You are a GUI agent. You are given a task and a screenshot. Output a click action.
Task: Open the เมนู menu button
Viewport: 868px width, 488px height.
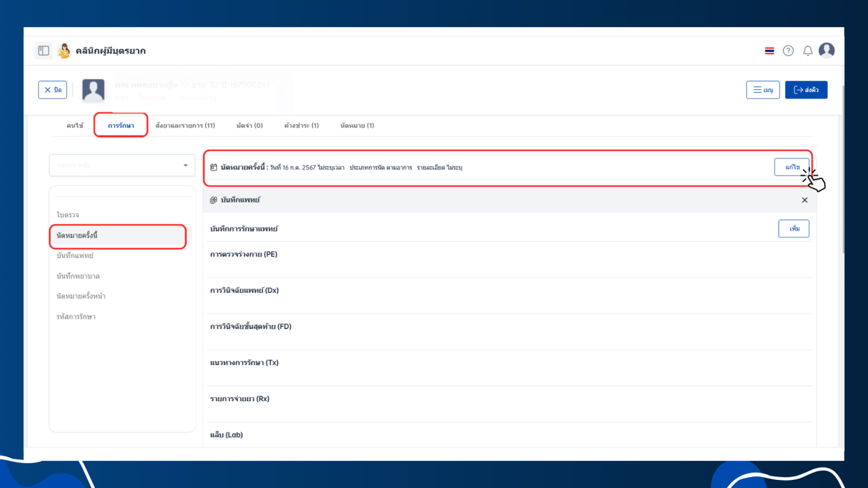point(763,90)
